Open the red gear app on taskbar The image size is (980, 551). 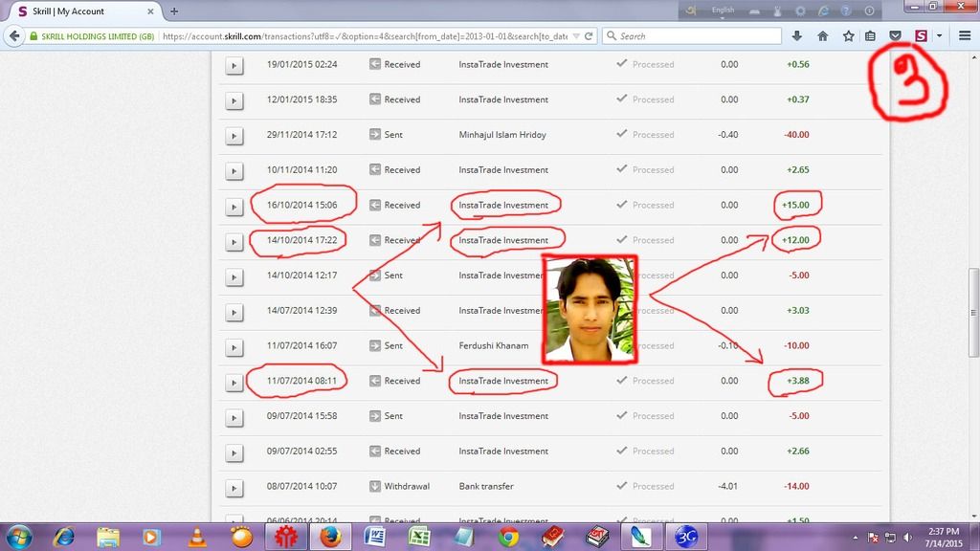click(x=285, y=538)
